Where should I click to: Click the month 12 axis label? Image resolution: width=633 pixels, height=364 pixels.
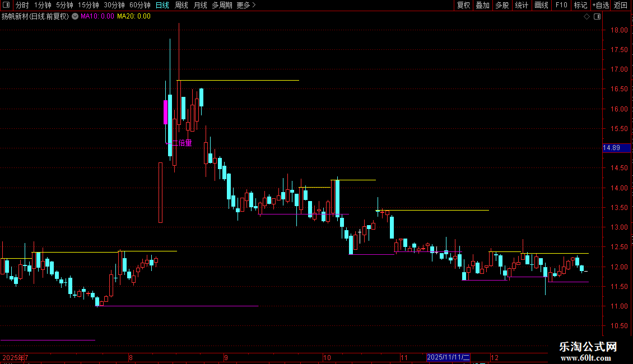495,357
